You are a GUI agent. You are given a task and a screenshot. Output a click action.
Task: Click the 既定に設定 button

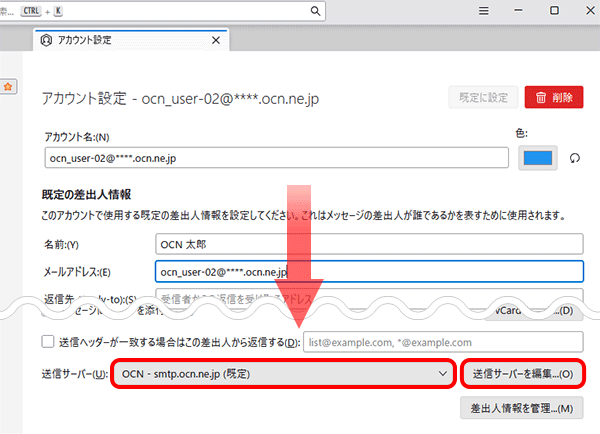tap(483, 97)
